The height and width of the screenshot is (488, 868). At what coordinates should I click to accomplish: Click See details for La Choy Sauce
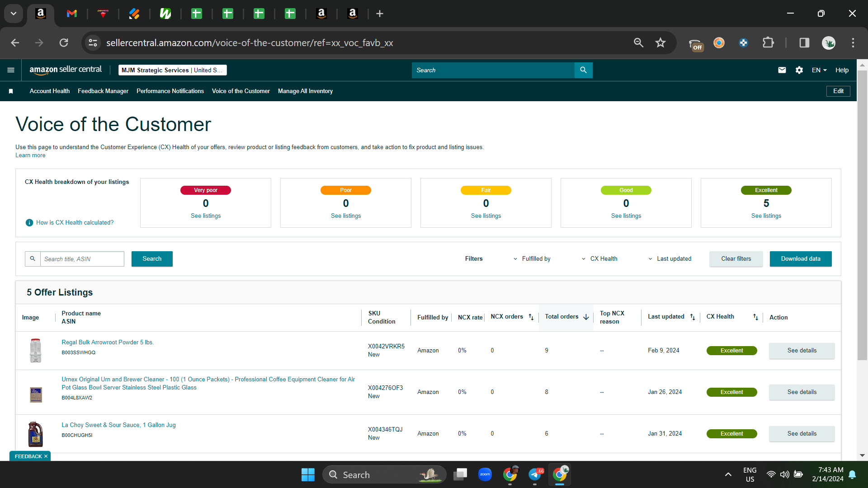point(802,434)
